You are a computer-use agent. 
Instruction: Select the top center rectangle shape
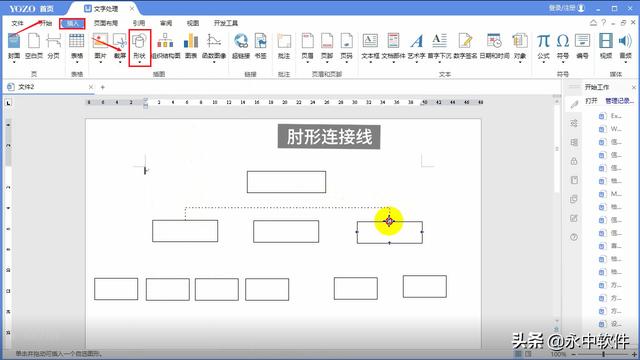[286, 182]
